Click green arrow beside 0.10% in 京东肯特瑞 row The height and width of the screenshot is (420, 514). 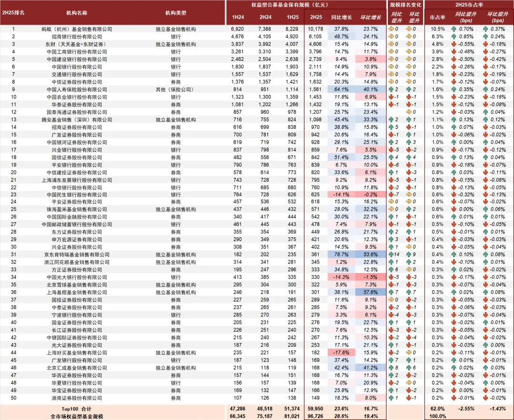click(454, 254)
